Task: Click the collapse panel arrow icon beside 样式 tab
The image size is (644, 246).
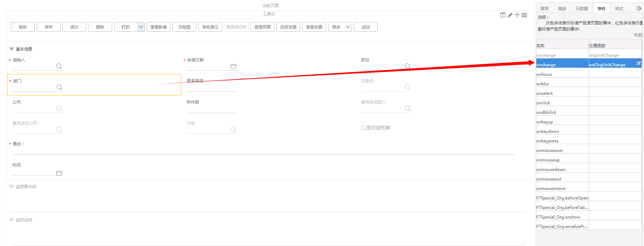Action: [639, 8]
